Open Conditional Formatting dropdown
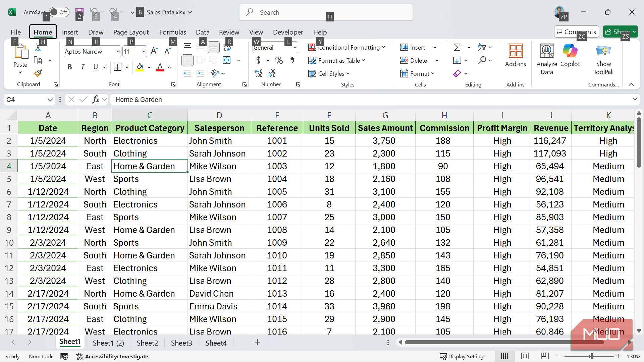This screenshot has width=644, height=362. [347, 48]
